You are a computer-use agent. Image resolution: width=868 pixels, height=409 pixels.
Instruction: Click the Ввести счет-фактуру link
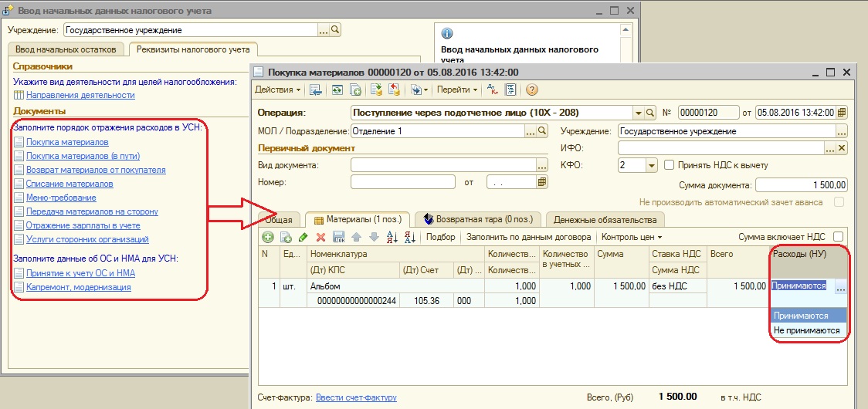pyautogui.click(x=356, y=397)
